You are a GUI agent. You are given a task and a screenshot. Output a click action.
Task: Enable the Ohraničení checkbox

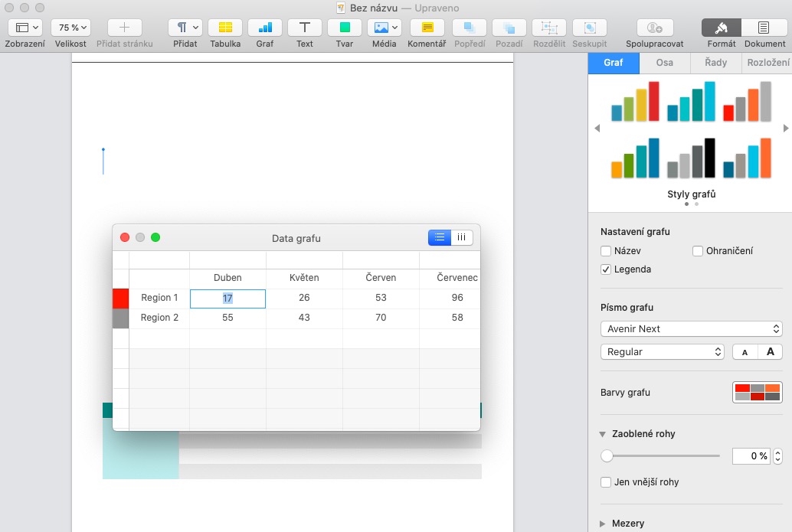698,251
